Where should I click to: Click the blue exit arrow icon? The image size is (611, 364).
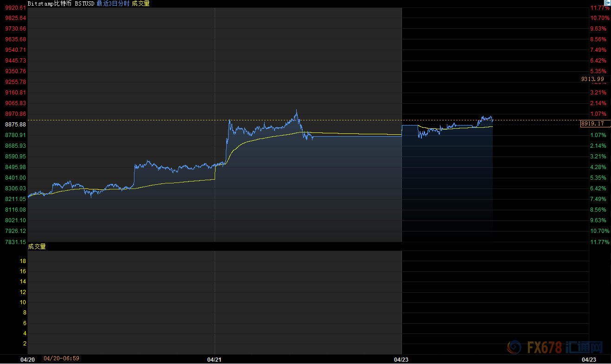(607, 3)
